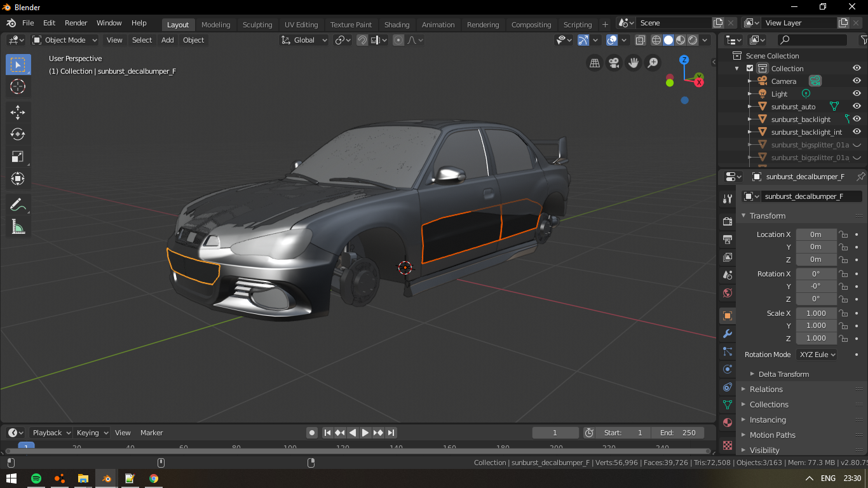
Task: Open the Rotation Mode XYZ Euler dropdown
Action: 817,355
